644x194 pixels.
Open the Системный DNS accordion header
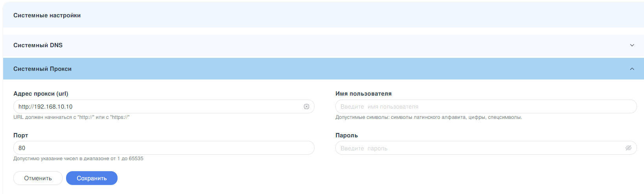[323, 45]
